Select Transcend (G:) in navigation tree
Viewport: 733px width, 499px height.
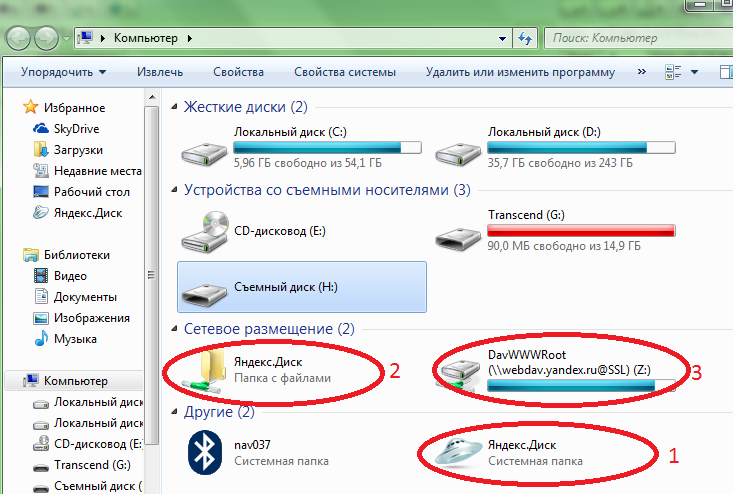(x=82, y=465)
